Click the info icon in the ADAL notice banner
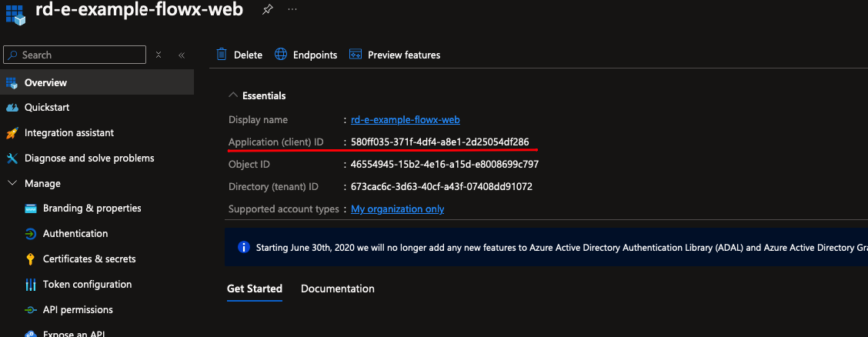Screen dimensions: 868x337 (x=243, y=247)
